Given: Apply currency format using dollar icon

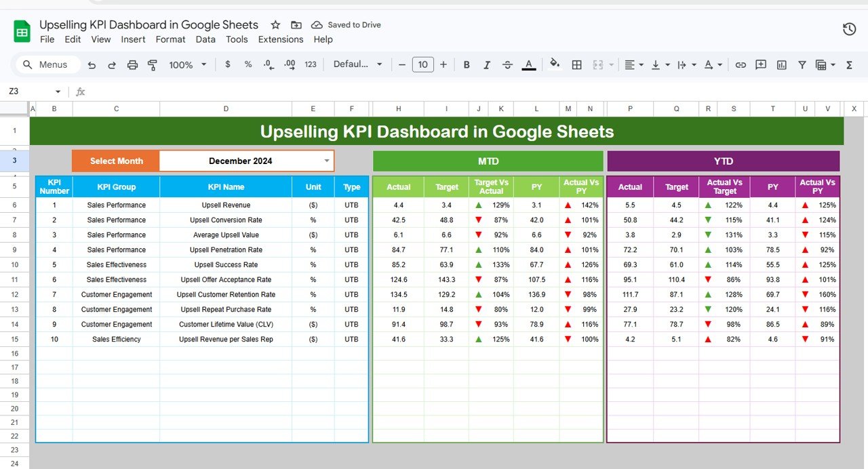Looking at the screenshot, I should click(x=227, y=64).
